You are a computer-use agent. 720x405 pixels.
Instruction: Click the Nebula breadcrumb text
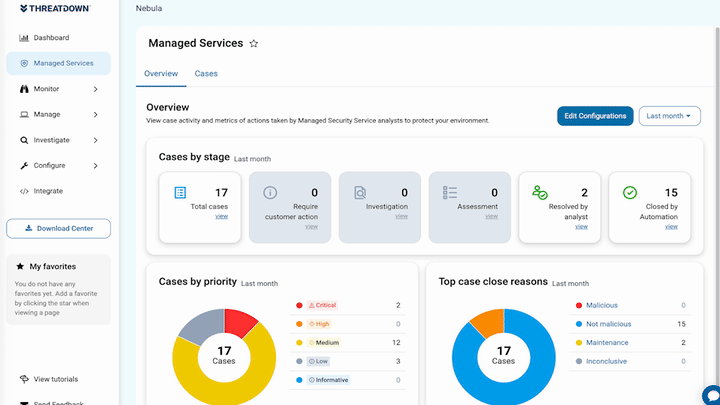click(149, 8)
